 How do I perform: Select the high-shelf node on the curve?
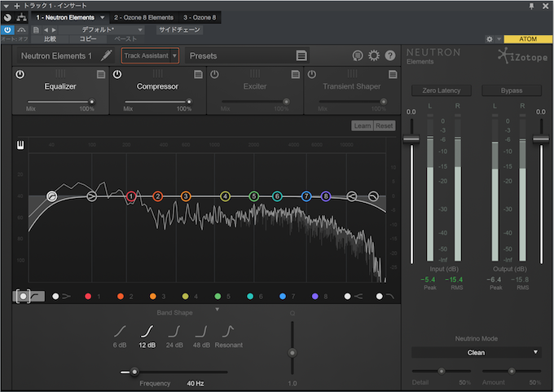pos(352,196)
